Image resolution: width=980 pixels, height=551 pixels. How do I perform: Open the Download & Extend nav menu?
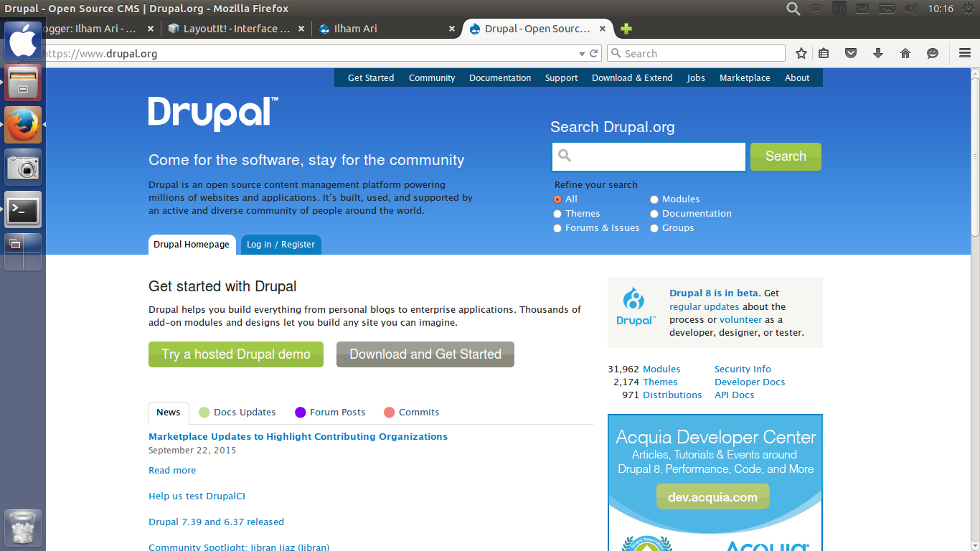point(632,77)
